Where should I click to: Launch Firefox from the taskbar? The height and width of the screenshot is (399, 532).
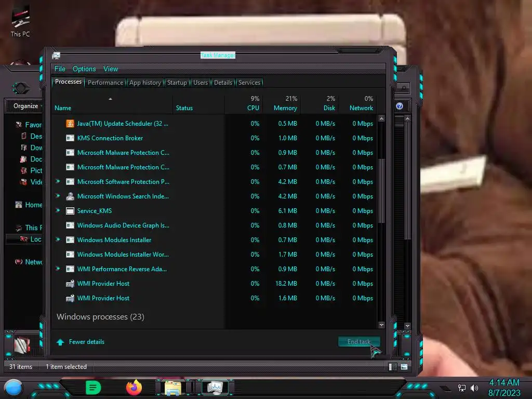[x=134, y=388]
